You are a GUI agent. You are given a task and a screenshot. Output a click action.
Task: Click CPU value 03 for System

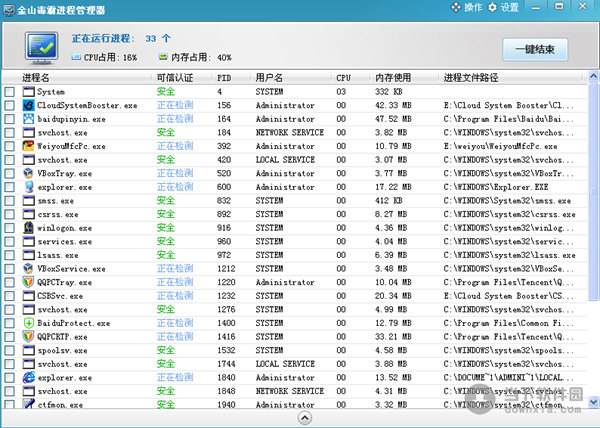341,92
